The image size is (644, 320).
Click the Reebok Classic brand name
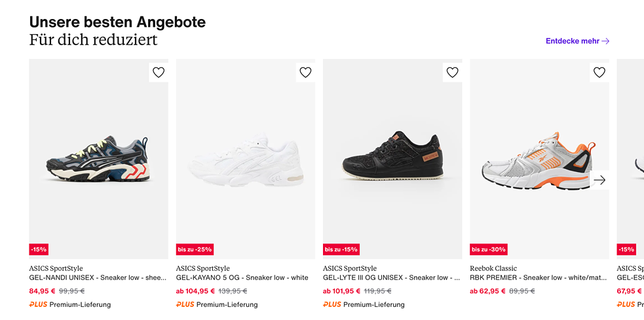click(x=493, y=268)
